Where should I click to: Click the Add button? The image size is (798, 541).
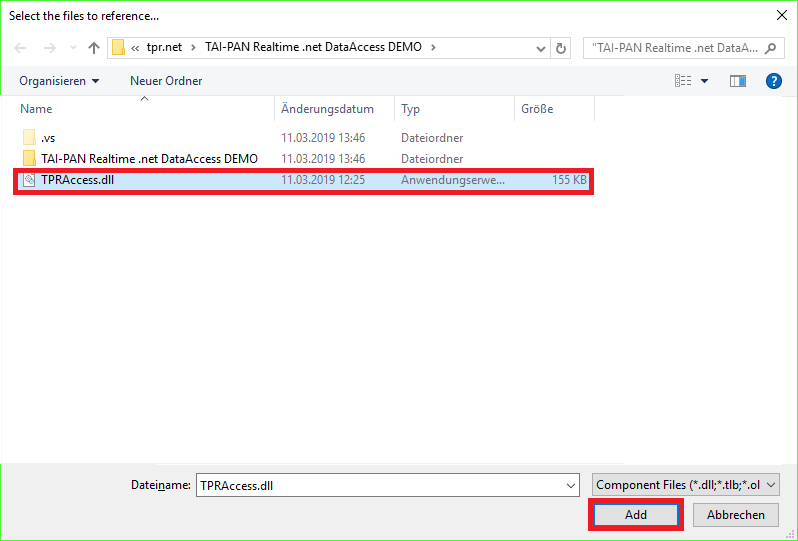(x=636, y=515)
